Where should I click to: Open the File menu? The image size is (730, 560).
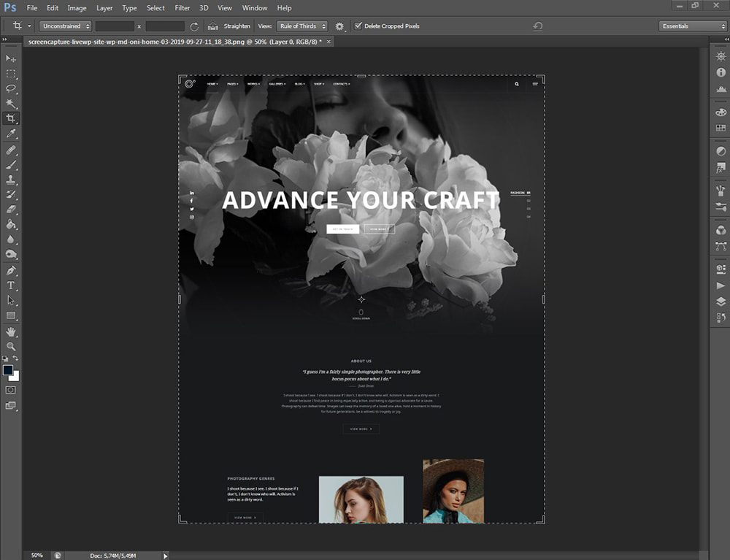[31, 8]
